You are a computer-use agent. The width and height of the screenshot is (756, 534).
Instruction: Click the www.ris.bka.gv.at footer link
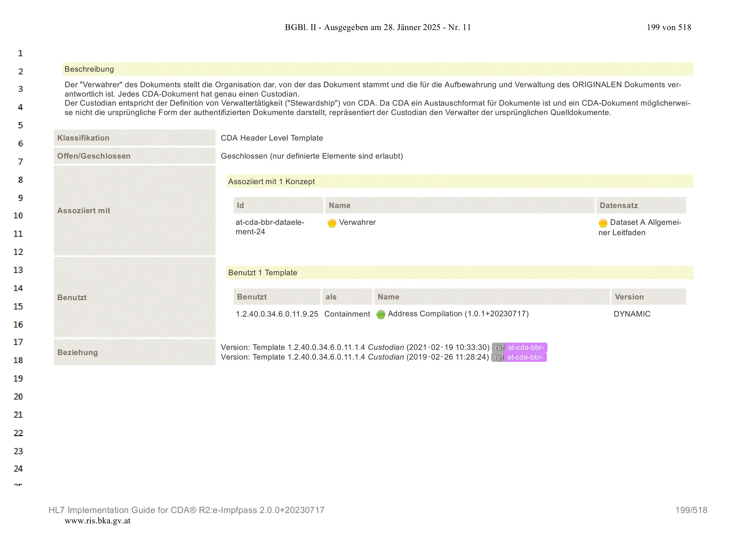click(97, 520)
